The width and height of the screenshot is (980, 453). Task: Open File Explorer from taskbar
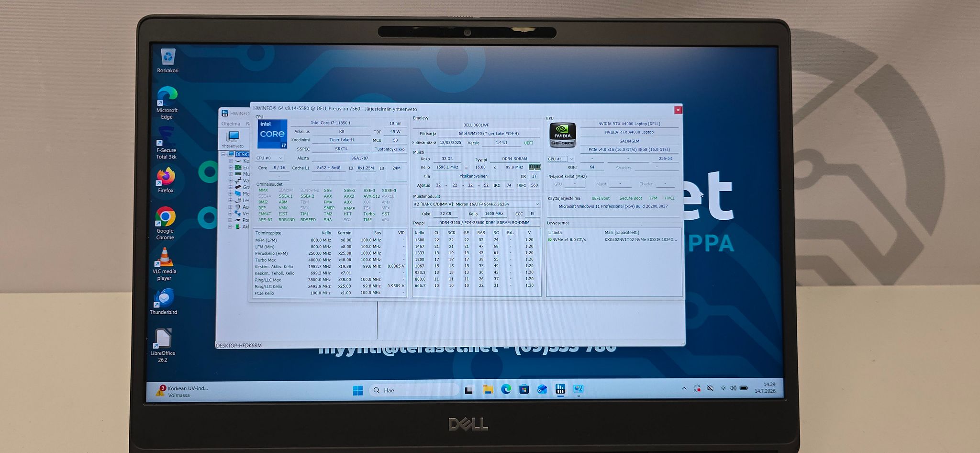coord(488,389)
